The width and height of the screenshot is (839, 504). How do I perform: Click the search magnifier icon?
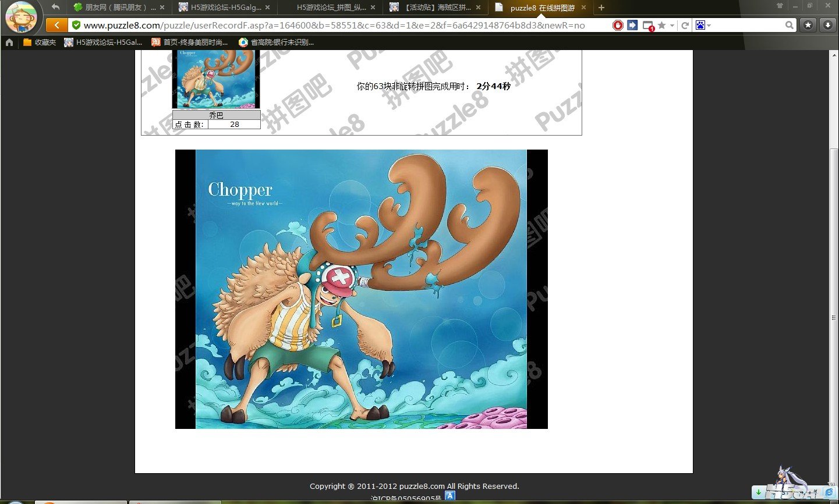pyautogui.click(x=789, y=25)
